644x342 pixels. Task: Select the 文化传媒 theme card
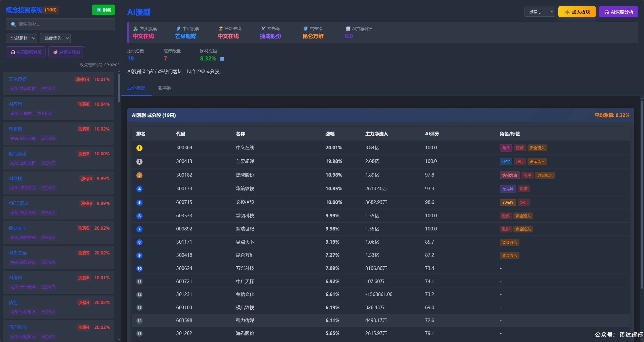59,84
